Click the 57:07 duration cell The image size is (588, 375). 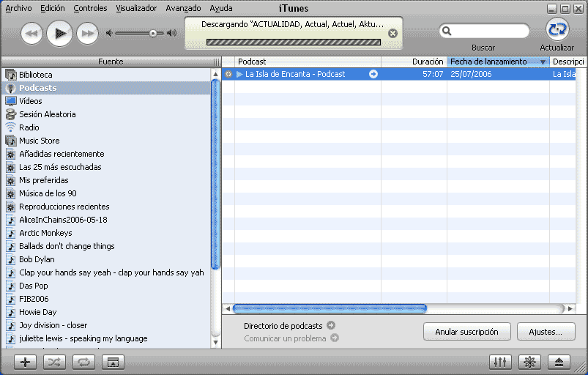[x=433, y=74]
